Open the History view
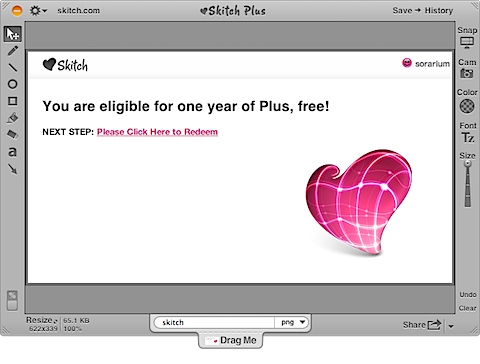Screen dimensions: 480x364 pos(439,11)
